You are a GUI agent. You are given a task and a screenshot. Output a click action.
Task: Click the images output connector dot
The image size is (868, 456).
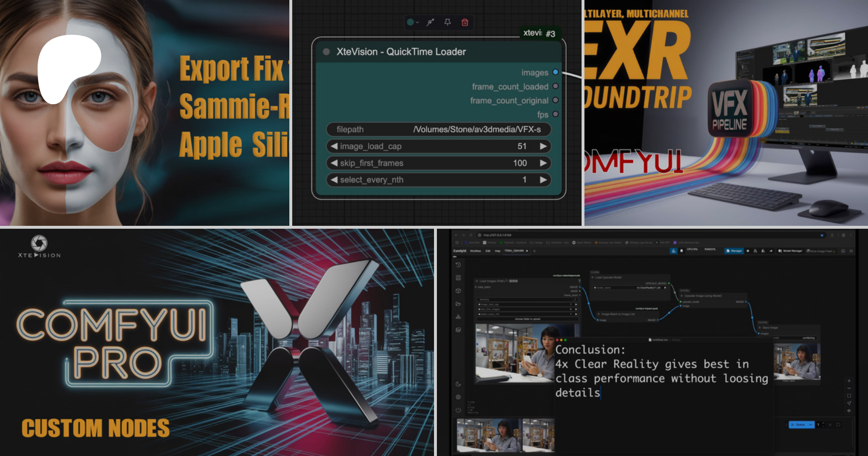[x=556, y=72]
